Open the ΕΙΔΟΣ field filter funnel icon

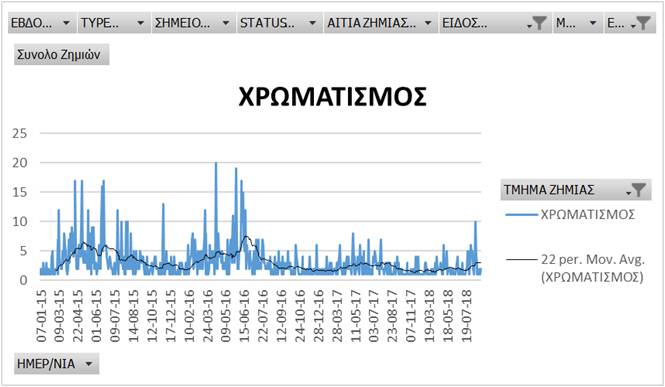tap(537, 23)
